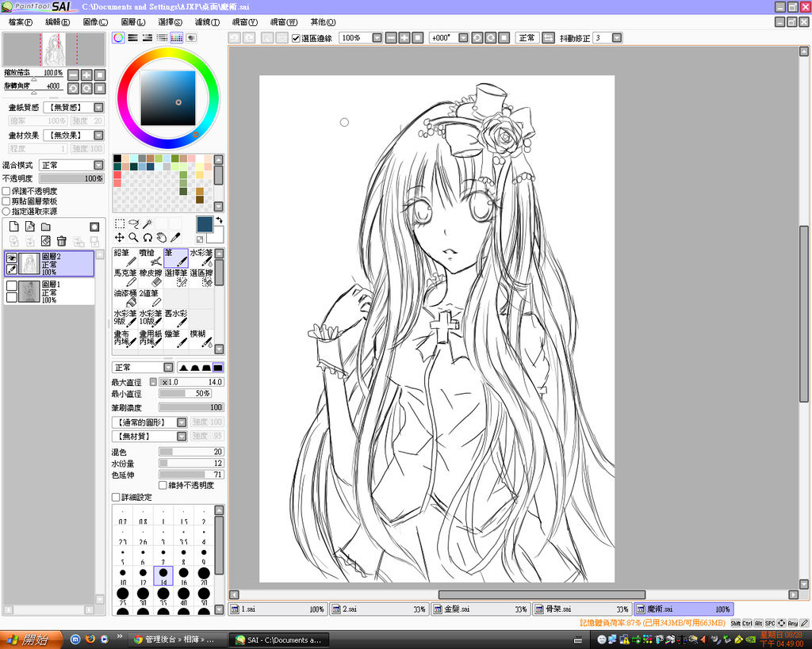The height and width of the screenshot is (649, 812).
Task: Switch to the 骨架.sai document tab
Action: point(583,609)
